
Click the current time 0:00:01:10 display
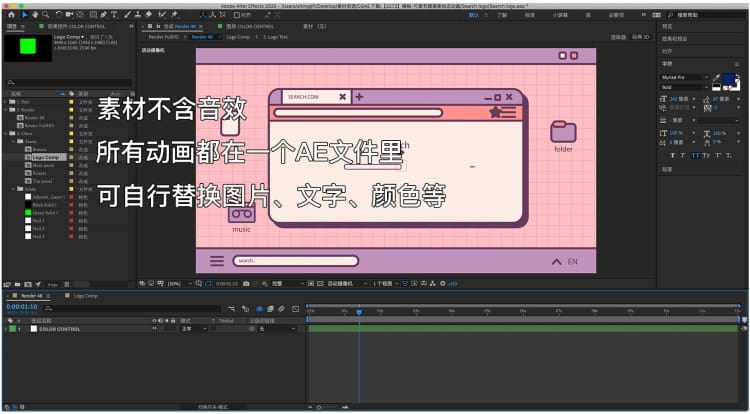22,307
